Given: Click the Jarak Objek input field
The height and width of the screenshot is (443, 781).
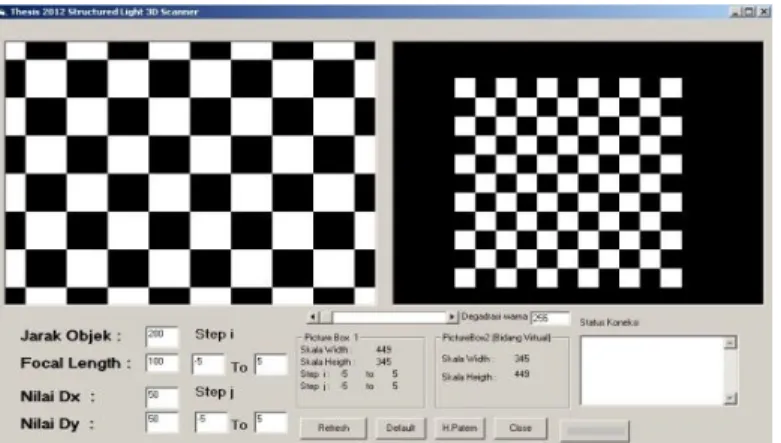Looking at the screenshot, I should (x=162, y=336).
